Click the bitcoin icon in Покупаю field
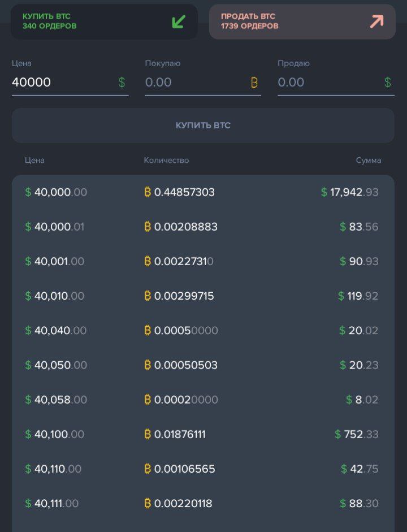 (x=254, y=82)
